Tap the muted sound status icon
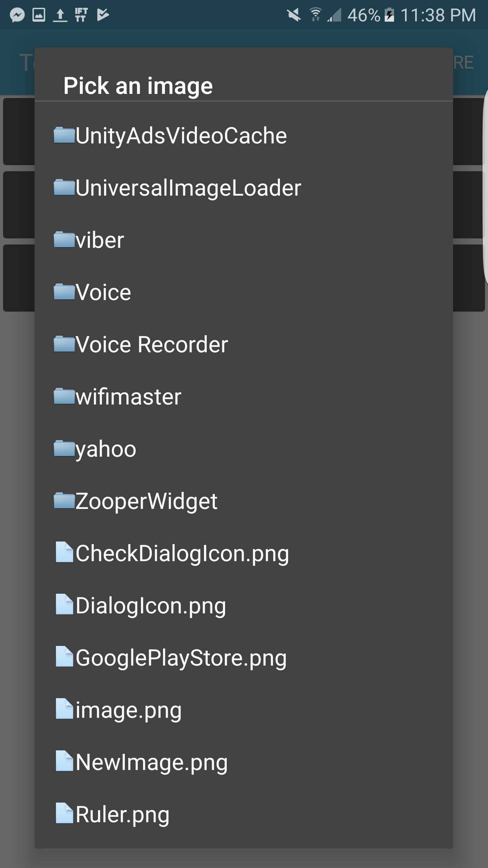Image resolution: width=488 pixels, height=868 pixels. [x=293, y=15]
